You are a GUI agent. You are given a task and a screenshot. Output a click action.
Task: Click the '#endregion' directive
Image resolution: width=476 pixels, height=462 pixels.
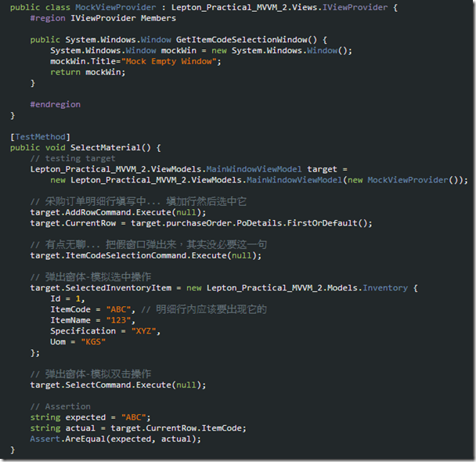[x=56, y=104]
